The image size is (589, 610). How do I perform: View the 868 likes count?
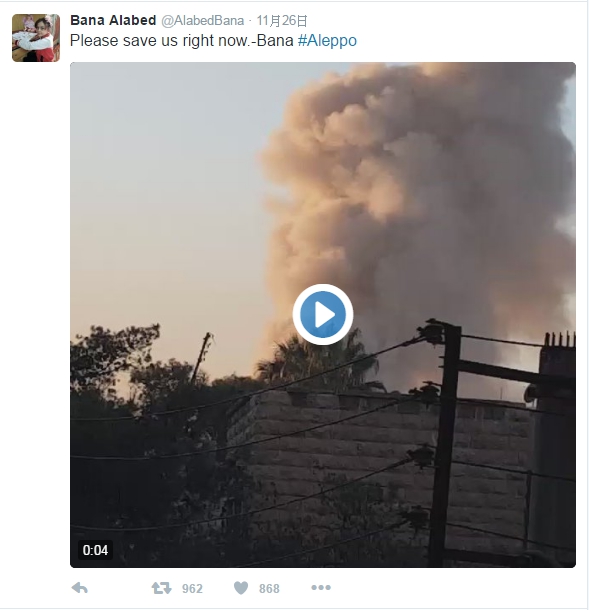pos(269,589)
